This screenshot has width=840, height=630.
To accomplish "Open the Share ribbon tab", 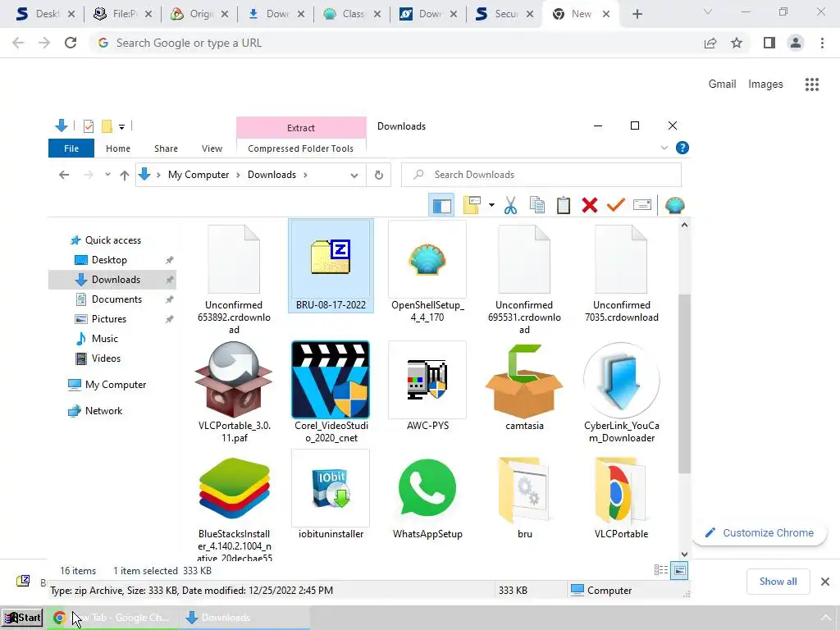I will point(166,148).
